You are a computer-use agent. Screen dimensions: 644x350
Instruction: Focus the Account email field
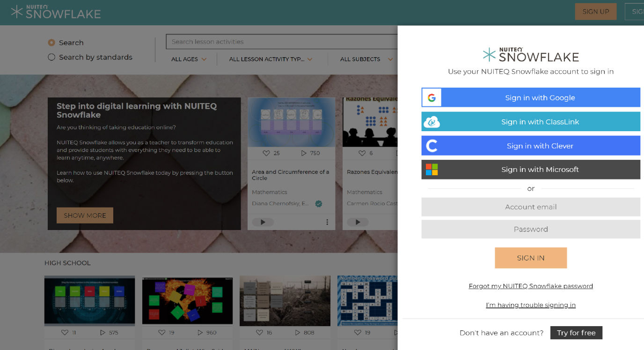[531, 207]
